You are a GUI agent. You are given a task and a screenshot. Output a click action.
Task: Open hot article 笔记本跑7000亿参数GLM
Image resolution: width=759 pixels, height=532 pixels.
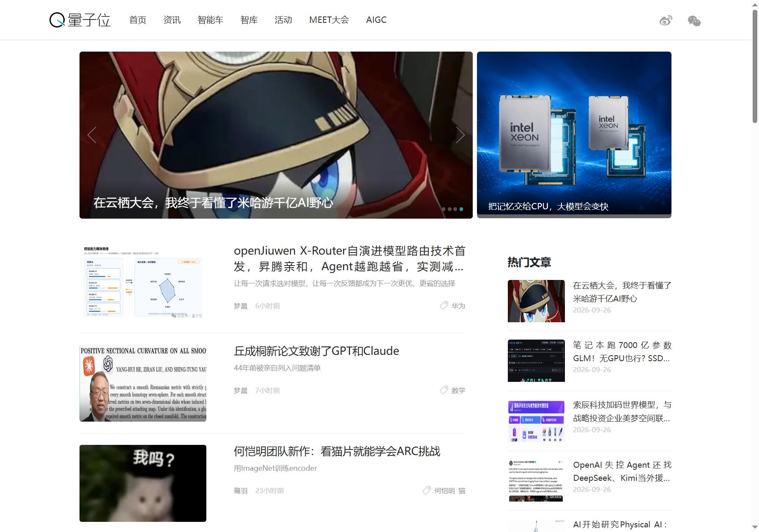click(x=622, y=352)
